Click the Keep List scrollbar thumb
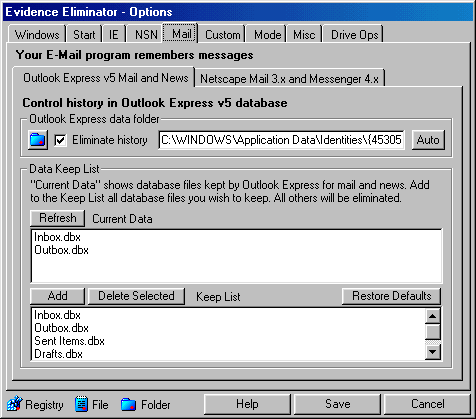 [433, 331]
